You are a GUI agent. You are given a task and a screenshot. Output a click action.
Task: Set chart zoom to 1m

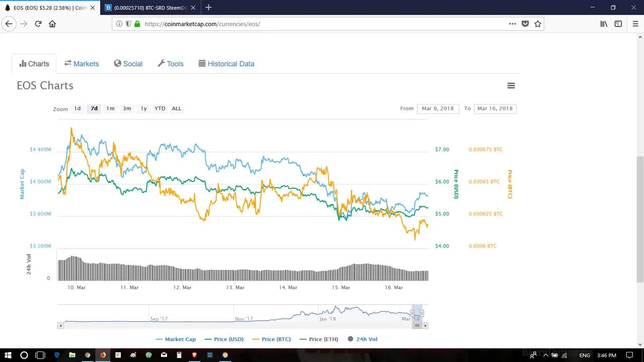(110, 109)
